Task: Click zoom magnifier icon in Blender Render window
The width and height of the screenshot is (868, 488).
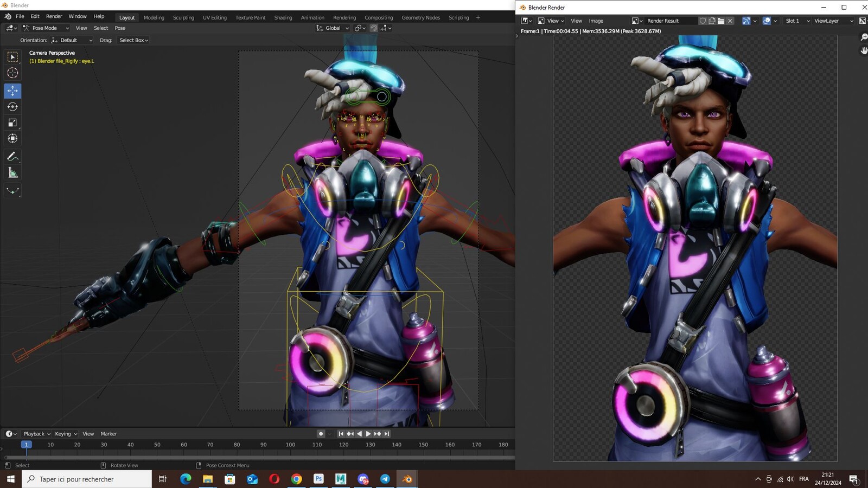Action: point(864,37)
